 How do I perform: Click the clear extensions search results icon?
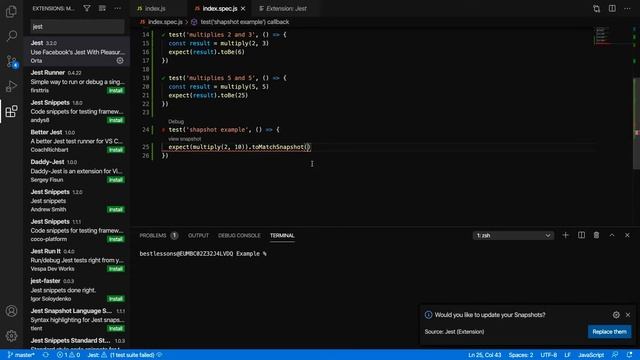[x=102, y=8]
